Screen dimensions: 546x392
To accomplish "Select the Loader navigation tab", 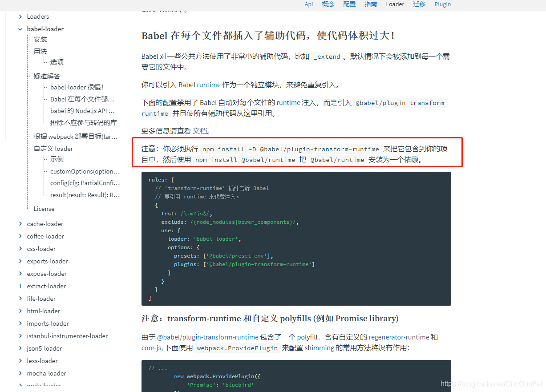I will tap(395, 4).
